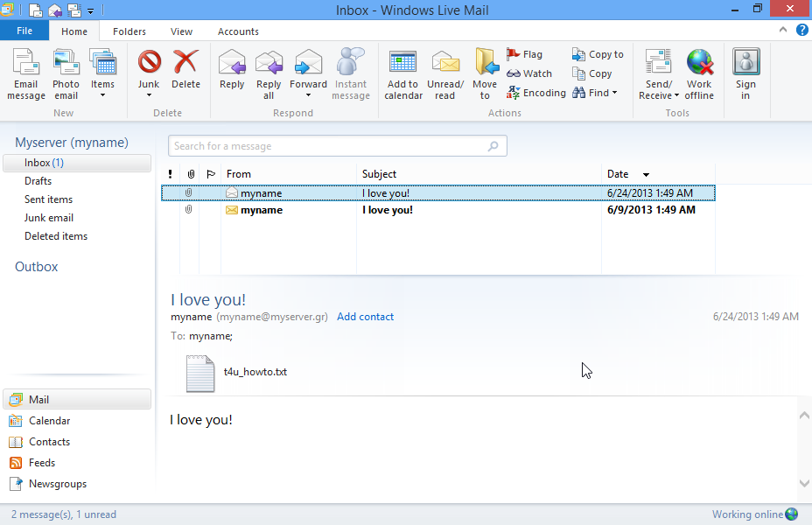This screenshot has height=525, width=812.
Task: Open the Items new-item menu
Action: (x=102, y=74)
